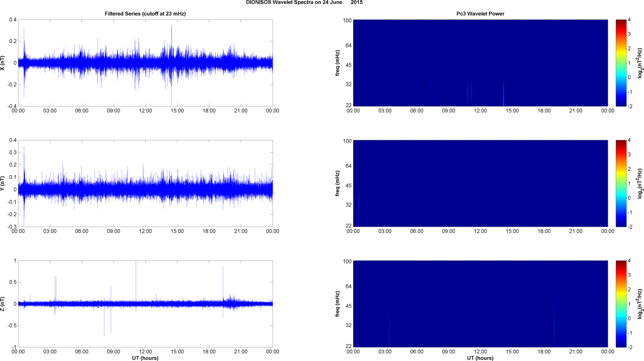Click the '15:00' tick under the X series plot

pyautogui.click(x=177, y=111)
